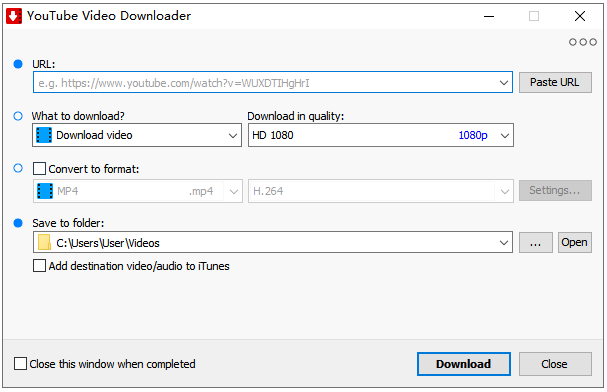The image size is (607, 392).
Task: Click the hollow bullet beside Convert to format
Action: (18, 168)
